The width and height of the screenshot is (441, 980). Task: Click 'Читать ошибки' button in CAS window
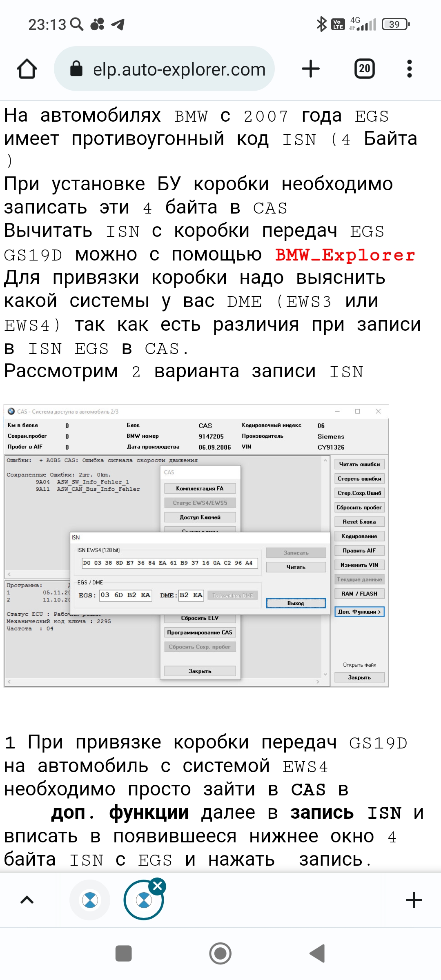tap(359, 464)
